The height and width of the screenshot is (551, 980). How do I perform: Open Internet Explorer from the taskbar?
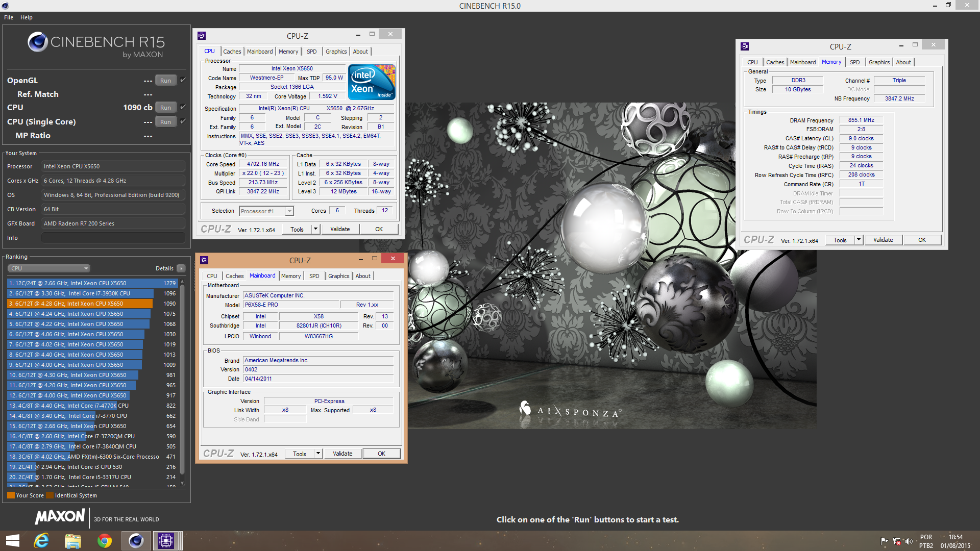[x=41, y=540]
